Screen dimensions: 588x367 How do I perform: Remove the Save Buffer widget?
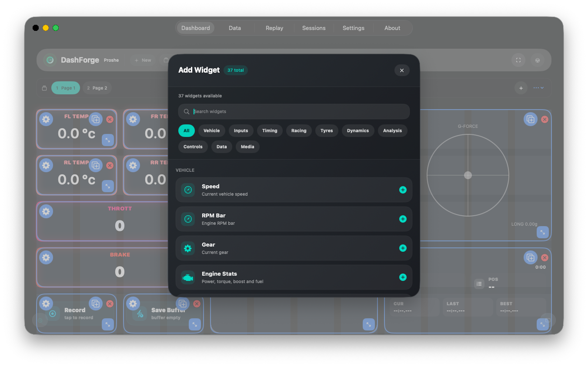[x=197, y=304]
